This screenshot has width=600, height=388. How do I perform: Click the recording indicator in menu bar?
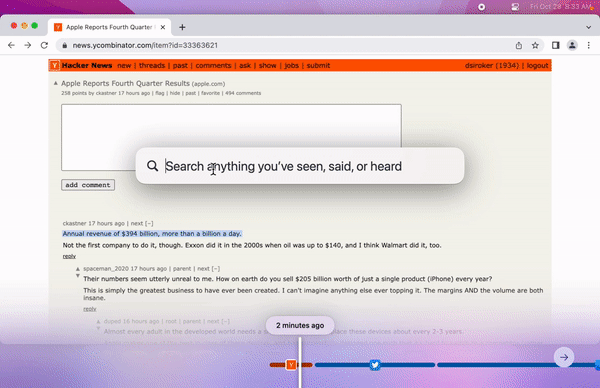481,7
